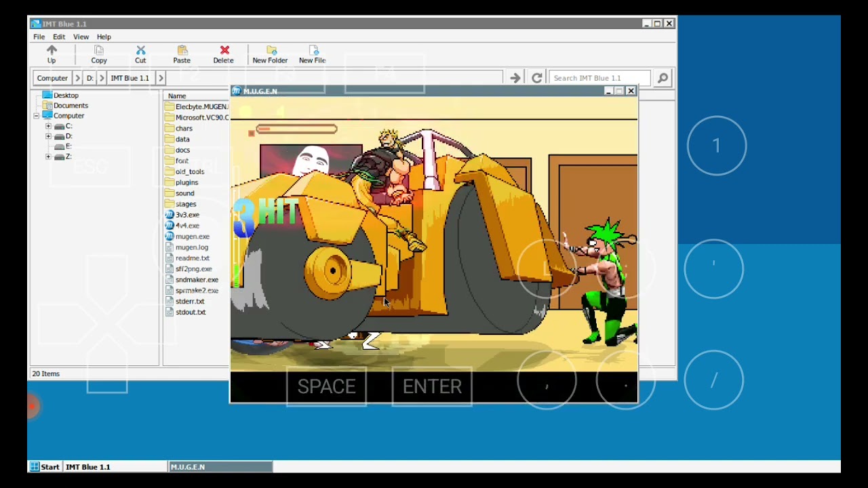This screenshot has height=488, width=868.
Task: Tap the SPACE overlay key
Action: tap(327, 386)
